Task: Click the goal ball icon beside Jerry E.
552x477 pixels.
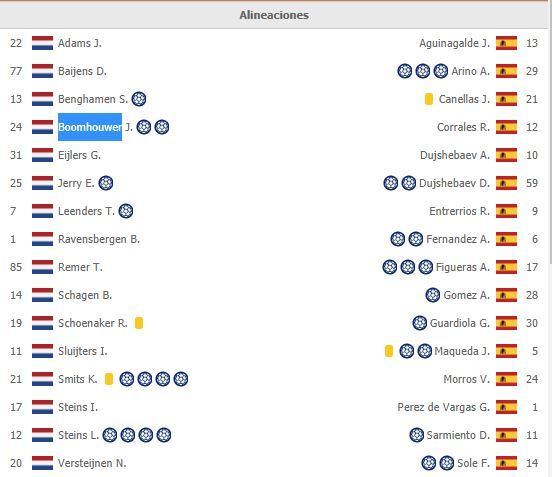Action: [x=106, y=183]
